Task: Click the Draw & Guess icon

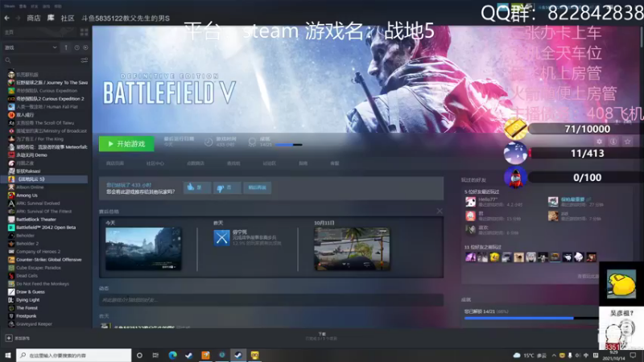Action: (x=11, y=292)
